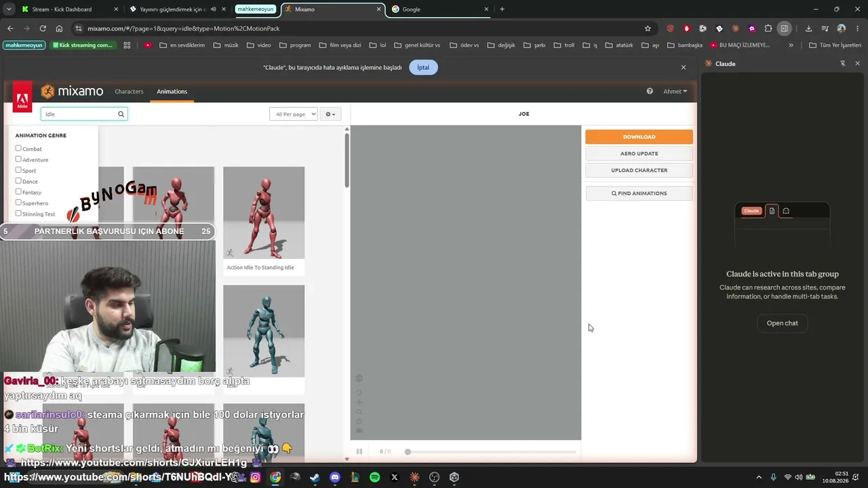Open Discord from the taskbar

click(x=334, y=477)
